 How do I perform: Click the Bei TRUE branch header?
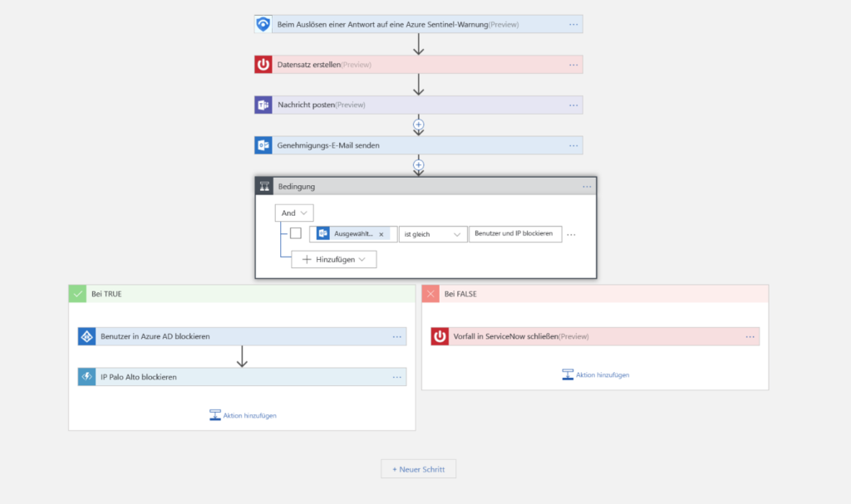pyautogui.click(x=242, y=293)
